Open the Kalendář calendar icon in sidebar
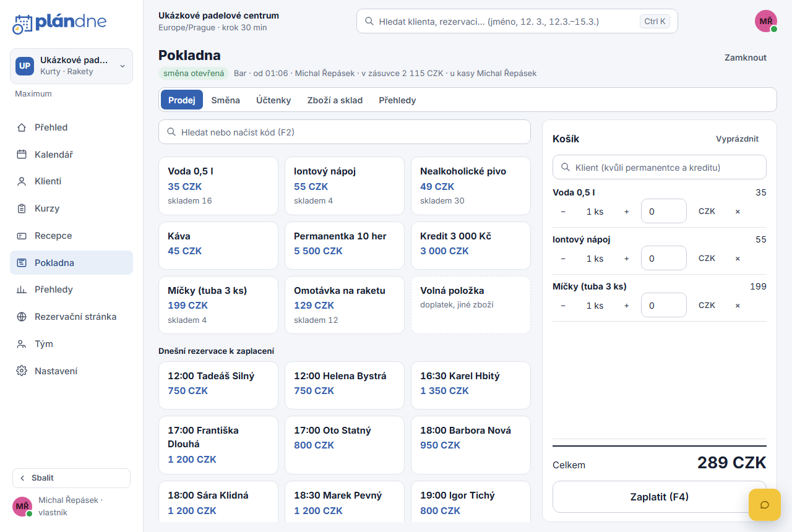 (22, 155)
